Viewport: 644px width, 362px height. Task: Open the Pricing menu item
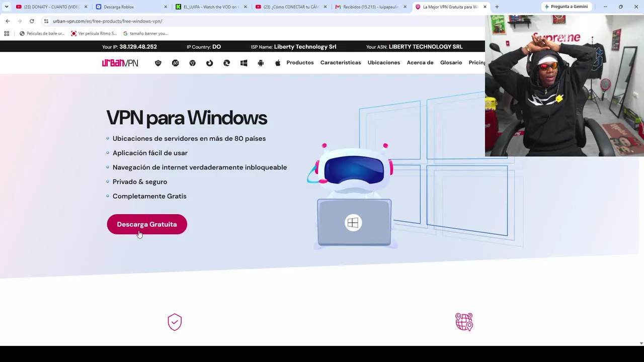coord(476,63)
